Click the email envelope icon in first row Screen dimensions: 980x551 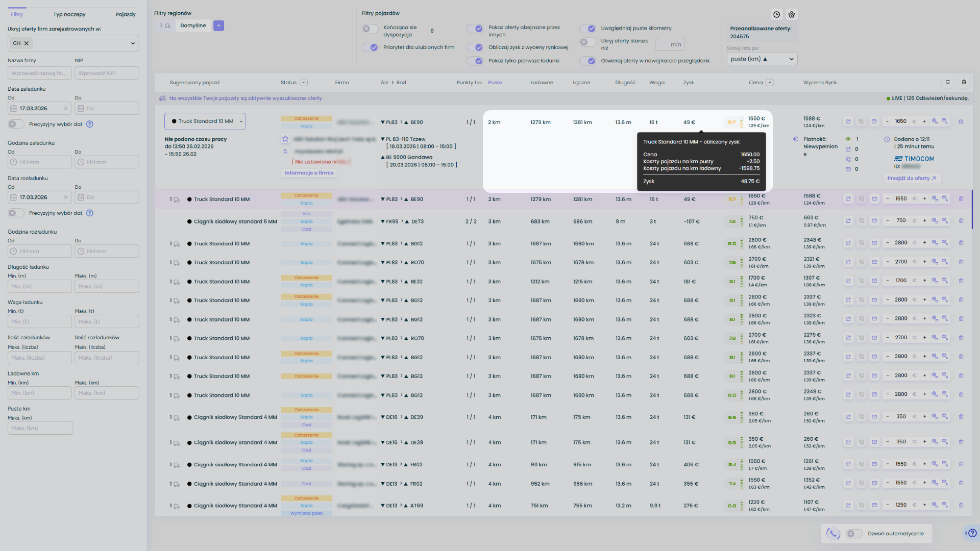[874, 122]
